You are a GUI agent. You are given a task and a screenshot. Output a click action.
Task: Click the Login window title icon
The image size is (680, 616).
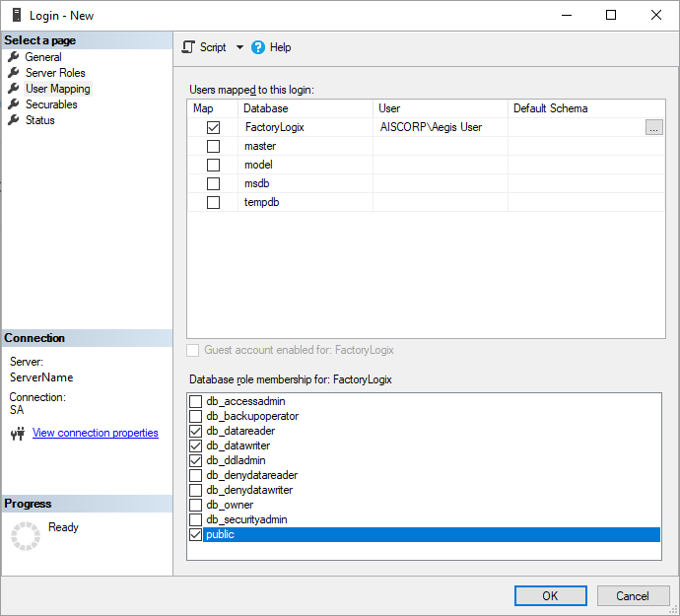point(16,16)
